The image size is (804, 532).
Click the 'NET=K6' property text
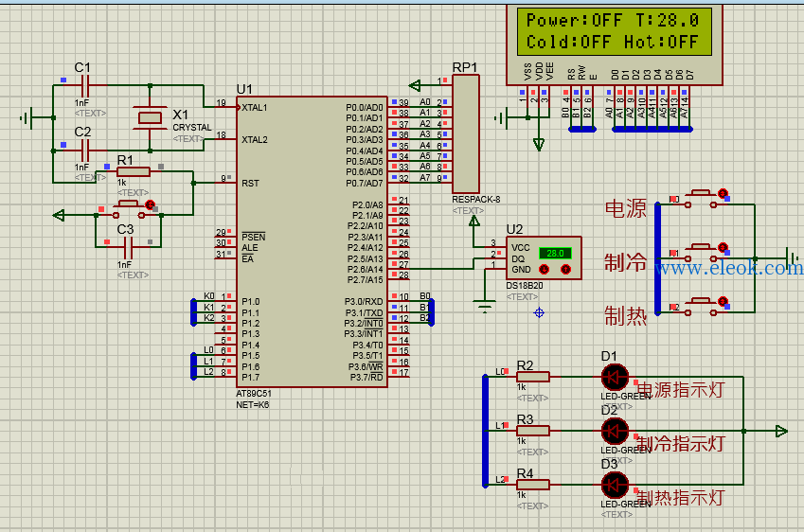(x=252, y=404)
